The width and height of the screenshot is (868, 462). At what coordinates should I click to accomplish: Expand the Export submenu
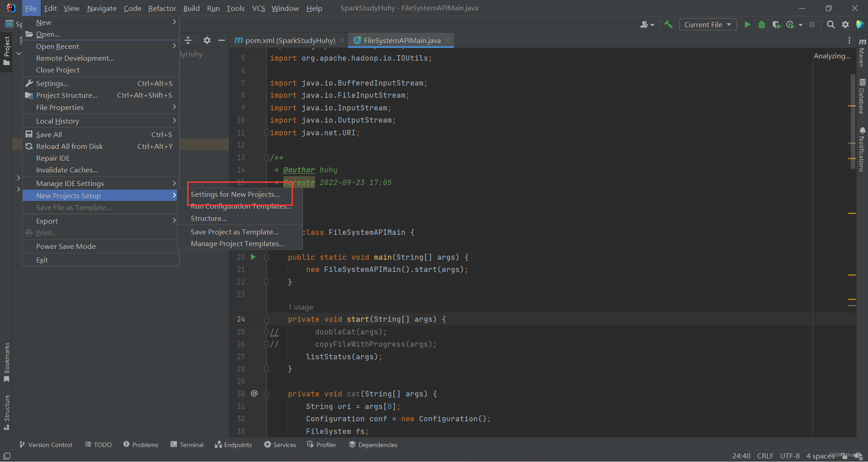point(101,221)
